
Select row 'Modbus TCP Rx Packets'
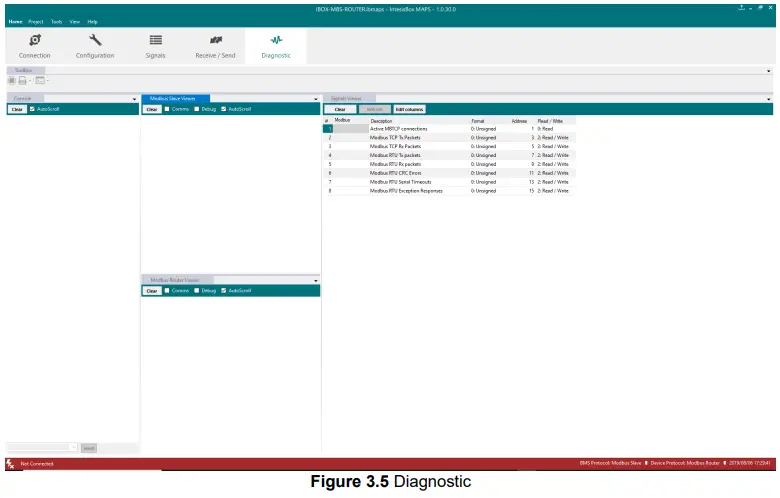[449, 147]
